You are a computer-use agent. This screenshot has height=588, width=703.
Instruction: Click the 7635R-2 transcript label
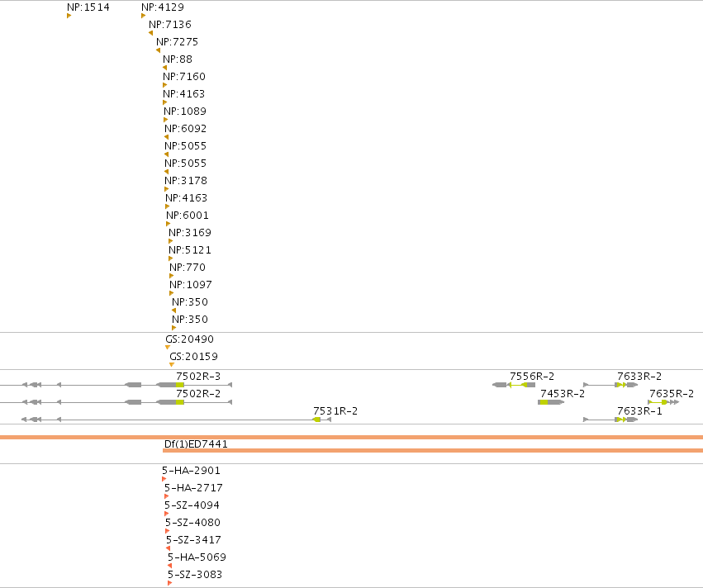672,394
